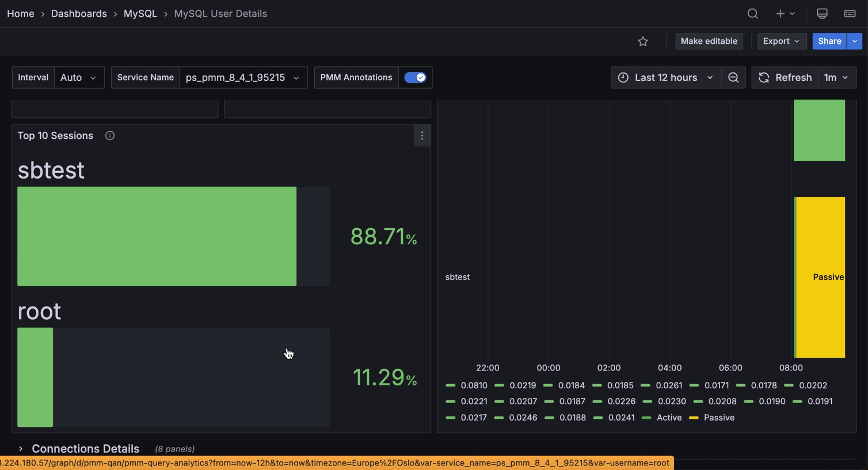Navigate to Dashboards breadcrumb
The height and width of the screenshot is (470, 868).
click(79, 14)
